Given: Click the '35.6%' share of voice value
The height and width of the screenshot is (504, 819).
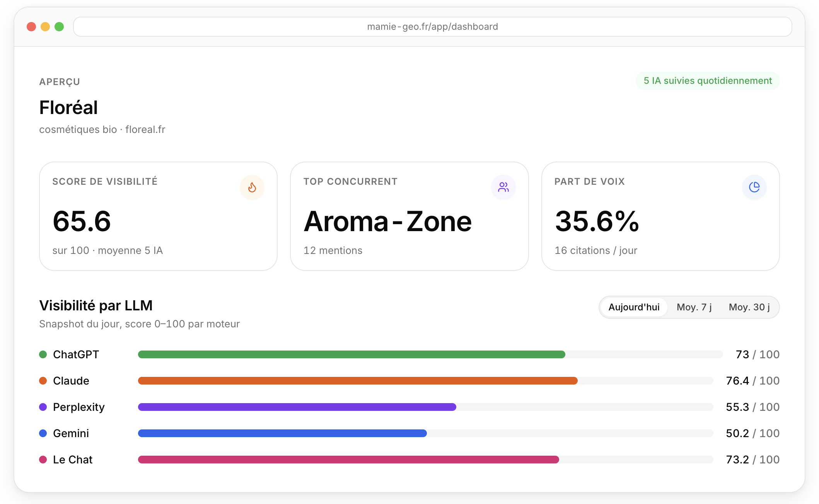Looking at the screenshot, I should [597, 221].
